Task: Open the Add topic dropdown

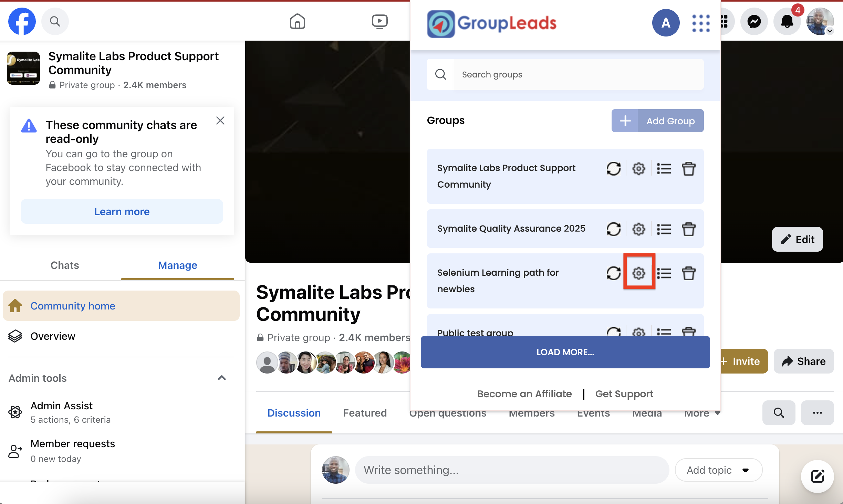Action: click(x=718, y=470)
